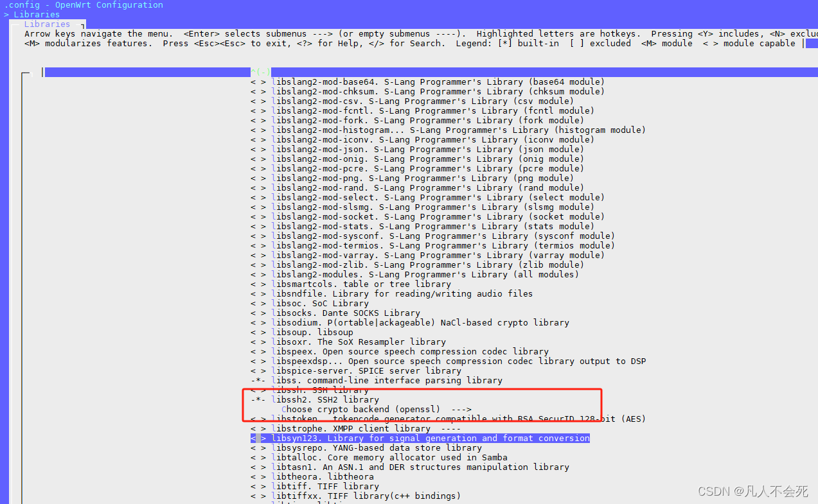Toggle libsoup selection marker
Screen dimensions: 818x504
point(258,333)
